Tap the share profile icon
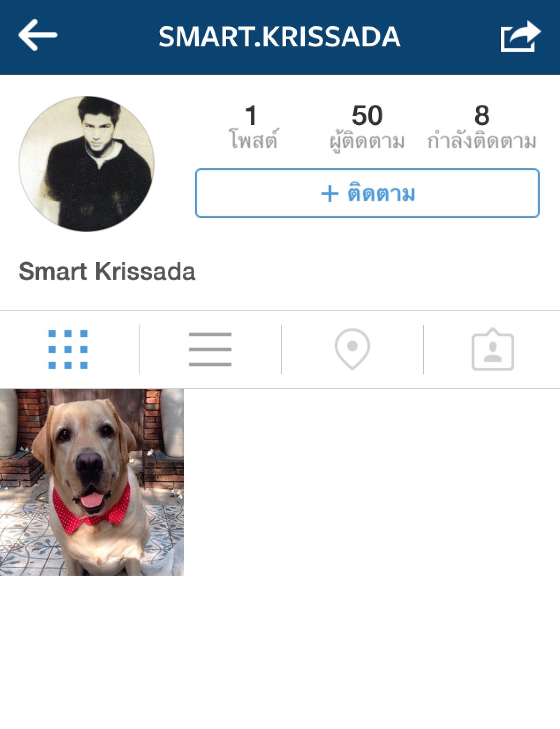560x729 pixels. pyautogui.click(x=521, y=36)
